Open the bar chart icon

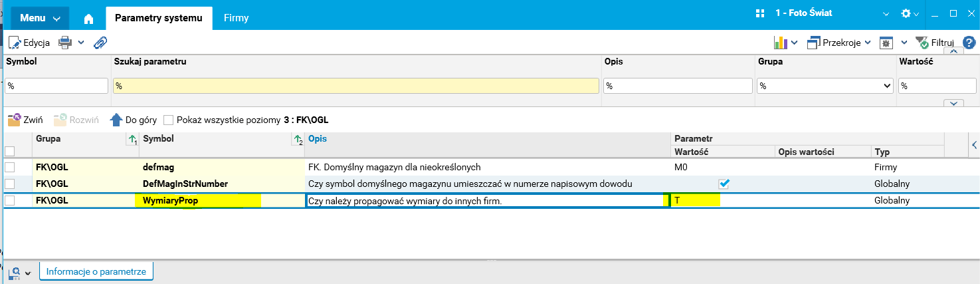pos(781,43)
